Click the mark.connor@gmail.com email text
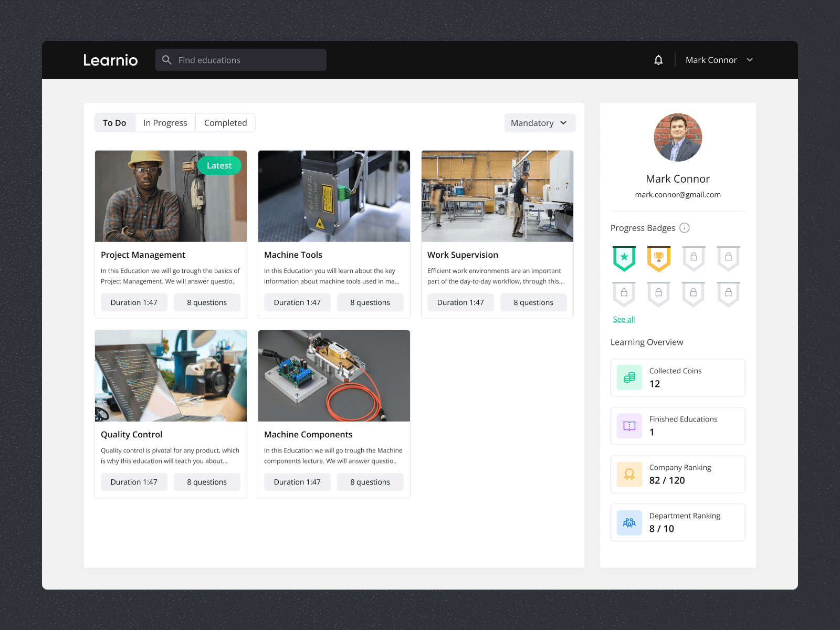840x630 pixels. click(x=678, y=195)
